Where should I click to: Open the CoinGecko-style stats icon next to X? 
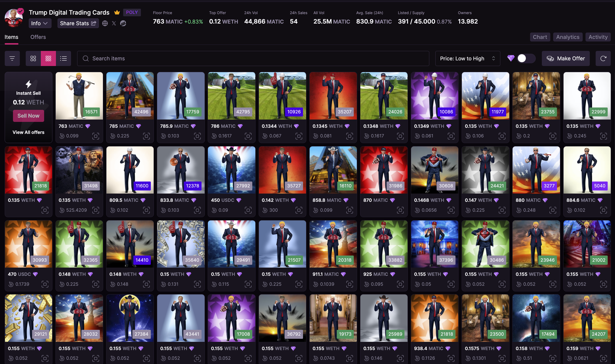click(x=123, y=23)
